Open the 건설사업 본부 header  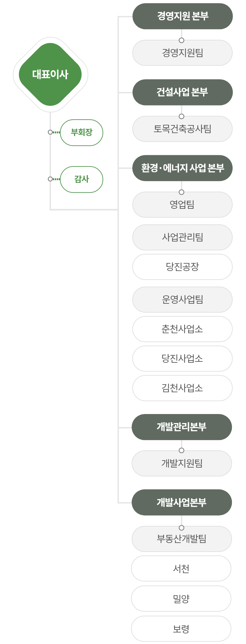click(x=183, y=92)
